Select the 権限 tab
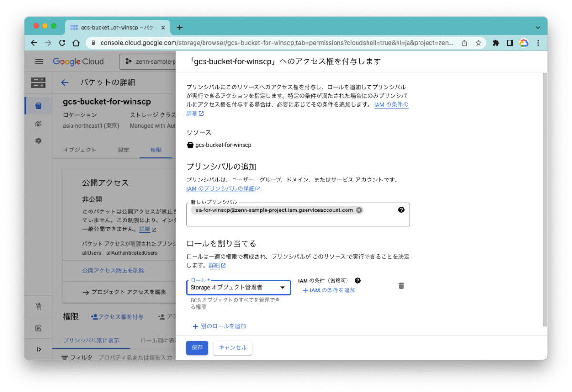The width and height of the screenshot is (572, 392). tap(156, 150)
